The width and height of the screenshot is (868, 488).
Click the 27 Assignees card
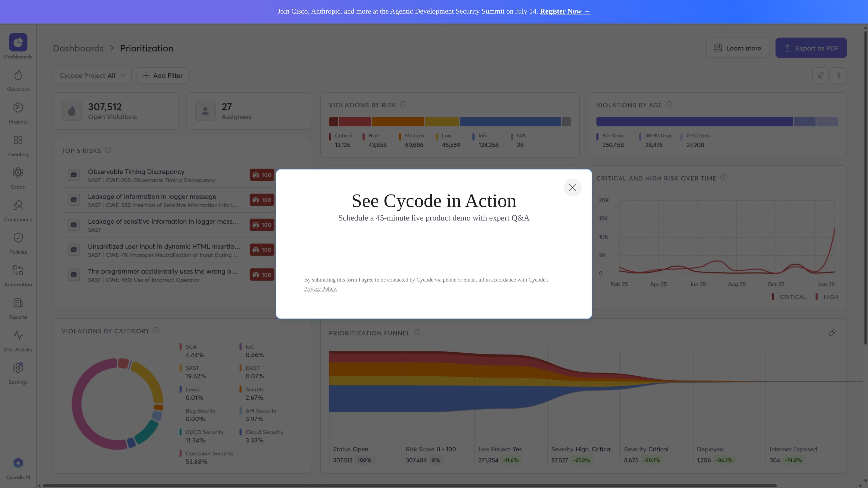tap(249, 111)
